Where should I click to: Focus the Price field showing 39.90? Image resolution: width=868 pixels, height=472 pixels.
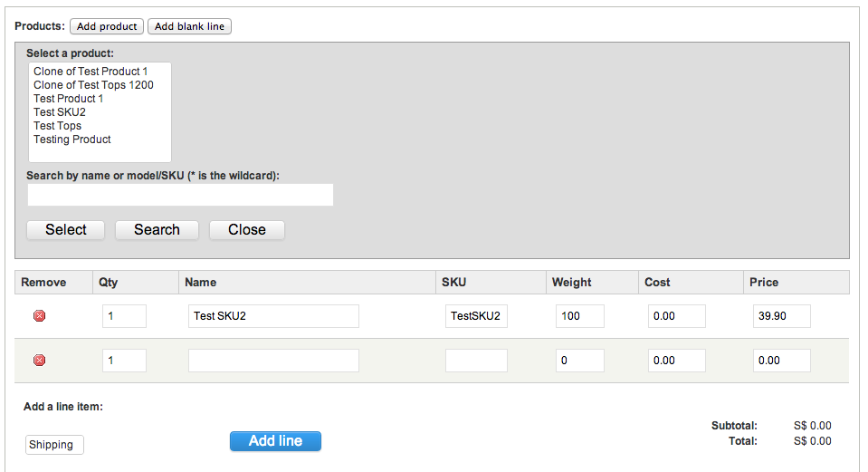[782, 316]
